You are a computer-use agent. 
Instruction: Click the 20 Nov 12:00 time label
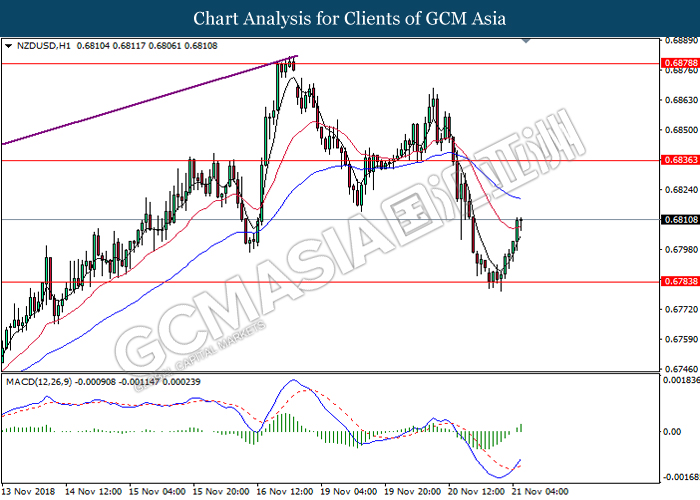476,492
